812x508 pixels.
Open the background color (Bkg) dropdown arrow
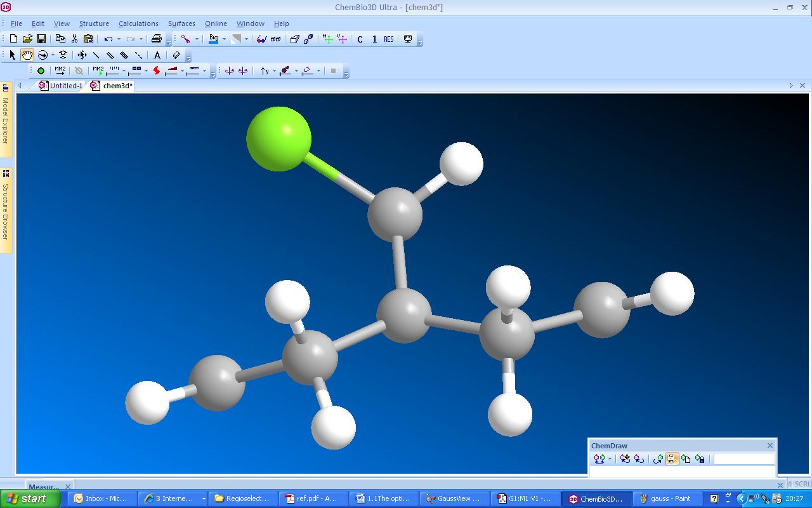tap(224, 39)
